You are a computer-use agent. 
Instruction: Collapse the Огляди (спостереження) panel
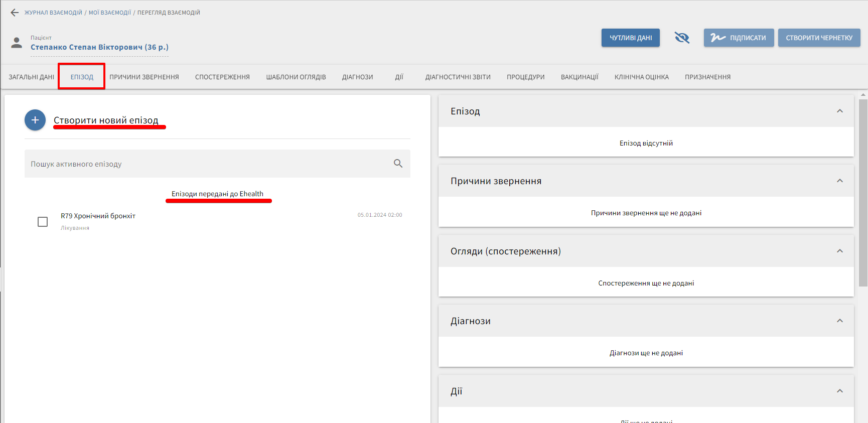coord(839,251)
